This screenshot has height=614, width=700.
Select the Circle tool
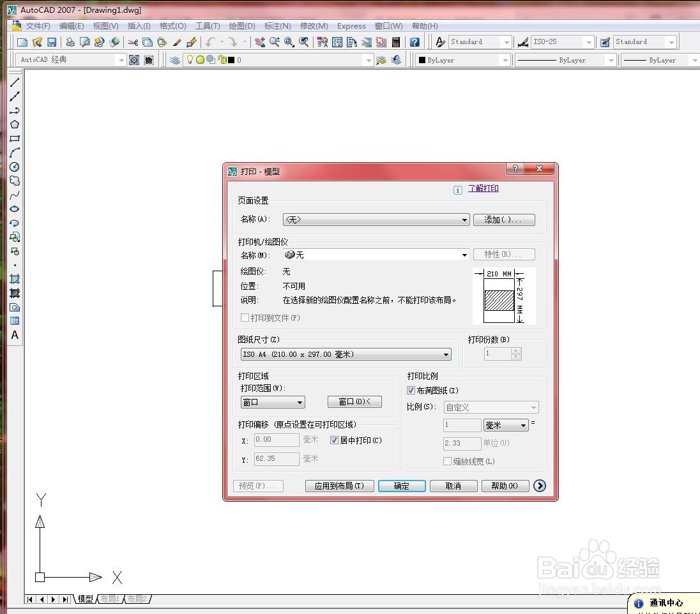pyautogui.click(x=15, y=167)
